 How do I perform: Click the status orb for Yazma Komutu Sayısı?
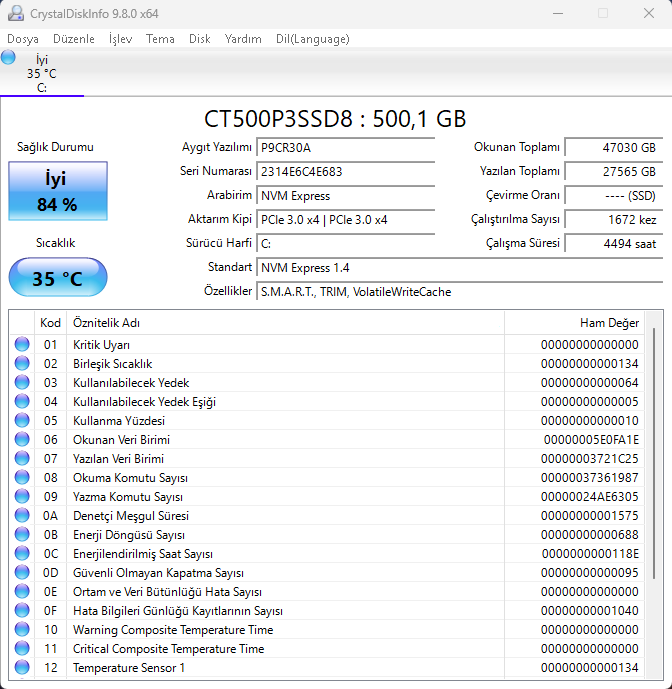pyautogui.click(x=22, y=496)
